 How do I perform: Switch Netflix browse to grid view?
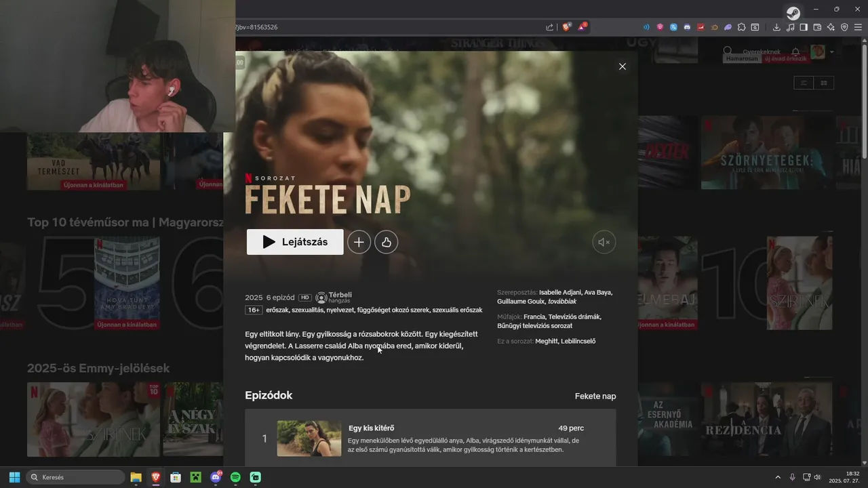[824, 83]
